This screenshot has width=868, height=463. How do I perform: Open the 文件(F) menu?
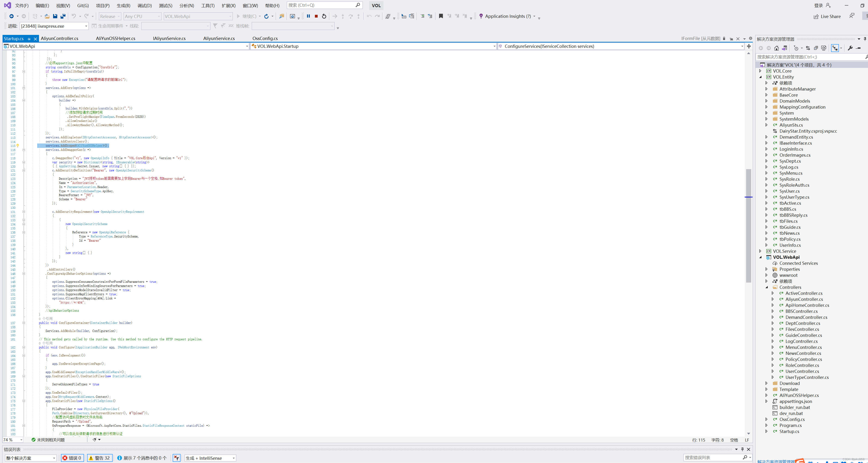coord(22,5)
